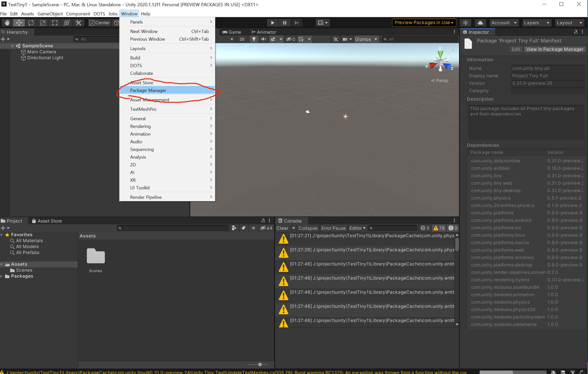The width and height of the screenshot is (588, 374).
Task: Select the Hand tool in toolbar
Action: [7, 23]
